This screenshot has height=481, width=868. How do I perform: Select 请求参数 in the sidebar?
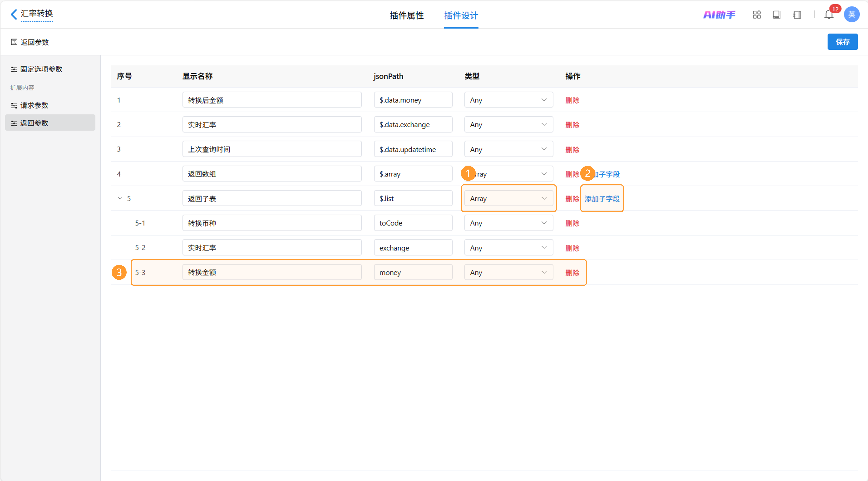click(x=34, y=106)
